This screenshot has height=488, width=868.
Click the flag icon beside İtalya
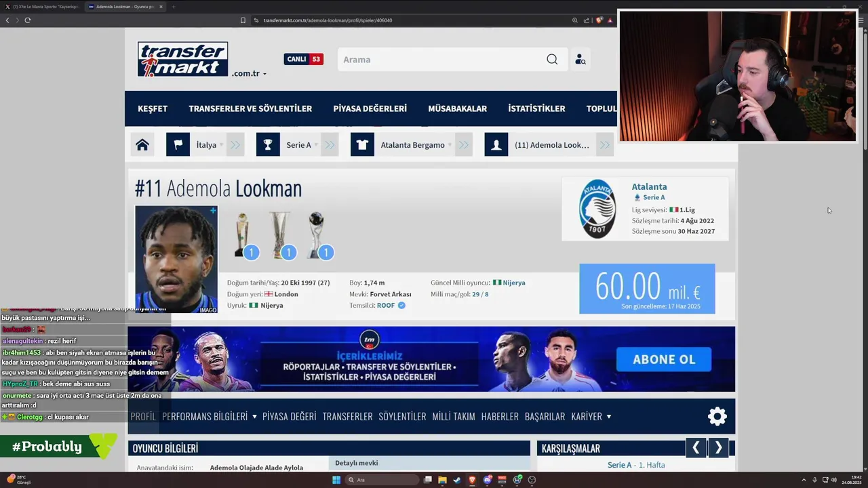(178, 144)
